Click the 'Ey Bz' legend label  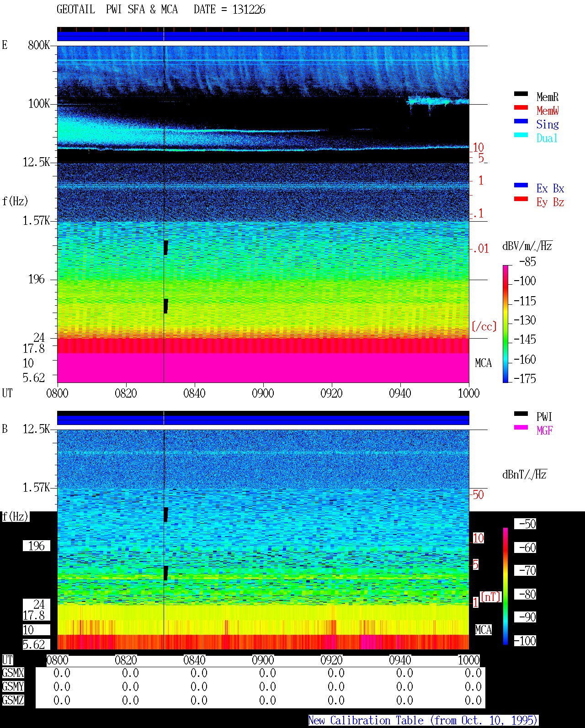pyautogui.click(x=550, y=202)
